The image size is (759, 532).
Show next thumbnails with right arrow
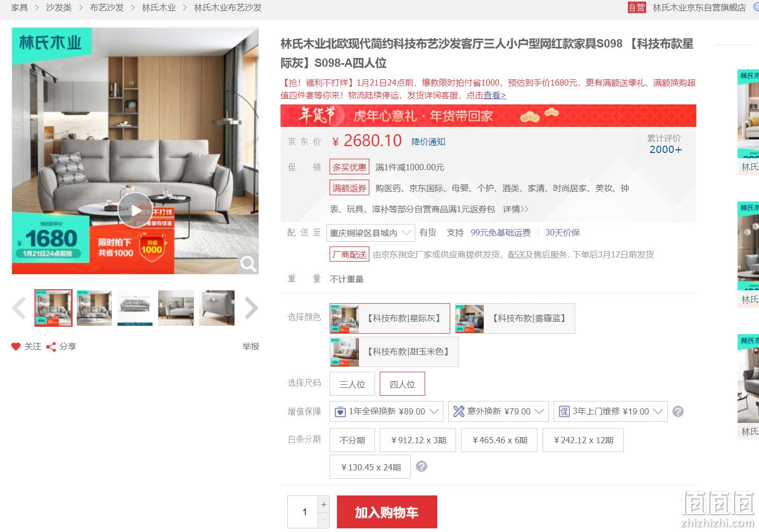251,308
